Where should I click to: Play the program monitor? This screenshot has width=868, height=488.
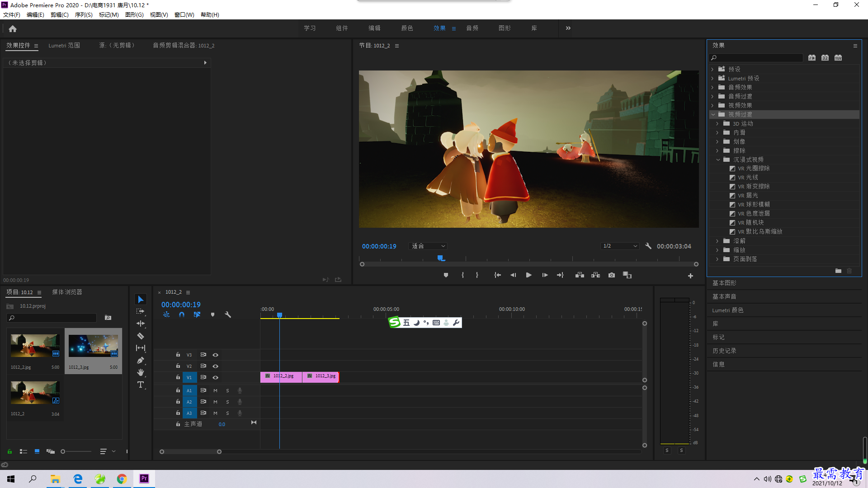pyautogui.click(x=528, y=275)
